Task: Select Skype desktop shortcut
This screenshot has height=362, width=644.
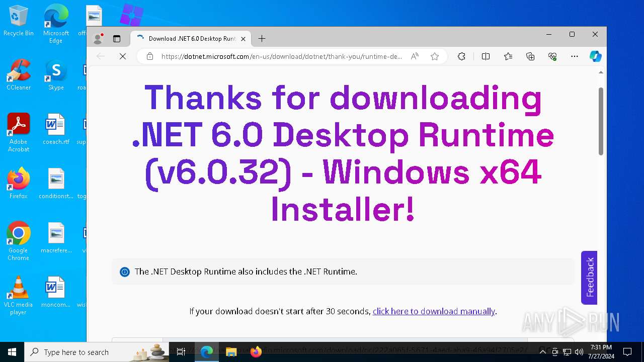Action: point(56,75)
